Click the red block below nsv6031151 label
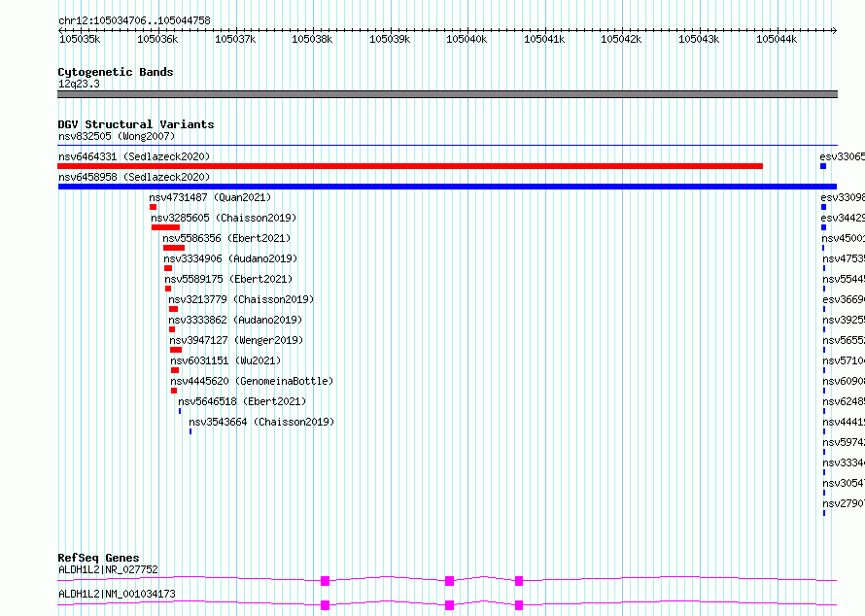This screenshot has height=616, width=865. tap(175, 370)
